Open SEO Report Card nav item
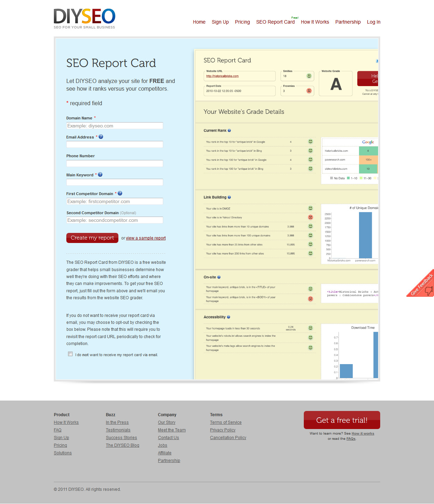Viewport: 434px width, 504px height. point(275,22)
